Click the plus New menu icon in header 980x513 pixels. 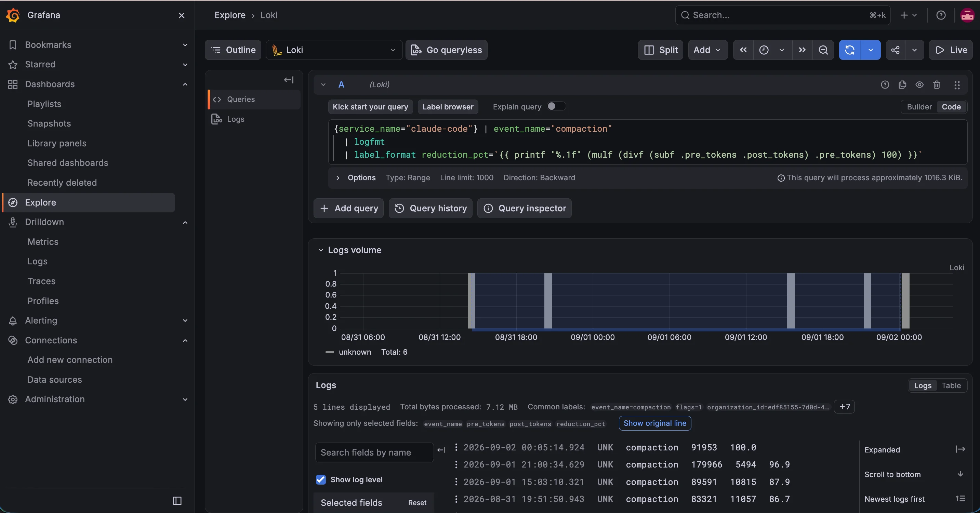click(908, 15)
